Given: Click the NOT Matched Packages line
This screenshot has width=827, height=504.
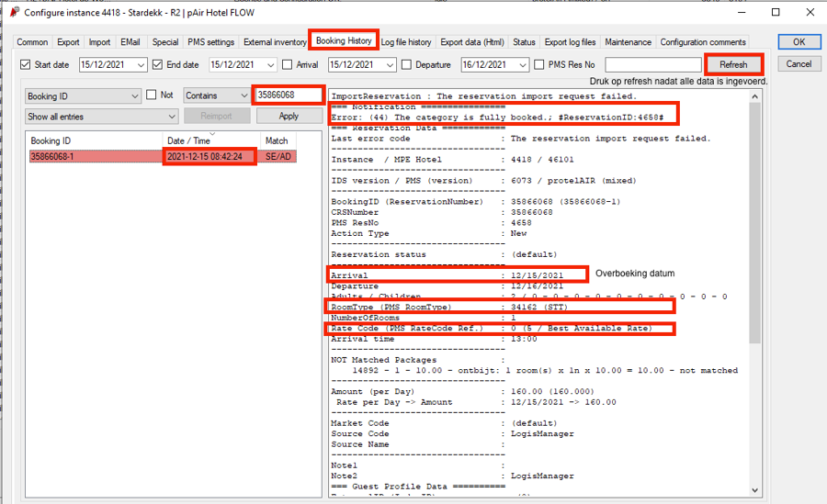Looking at the screenshot, I should [x=418, y=360].
